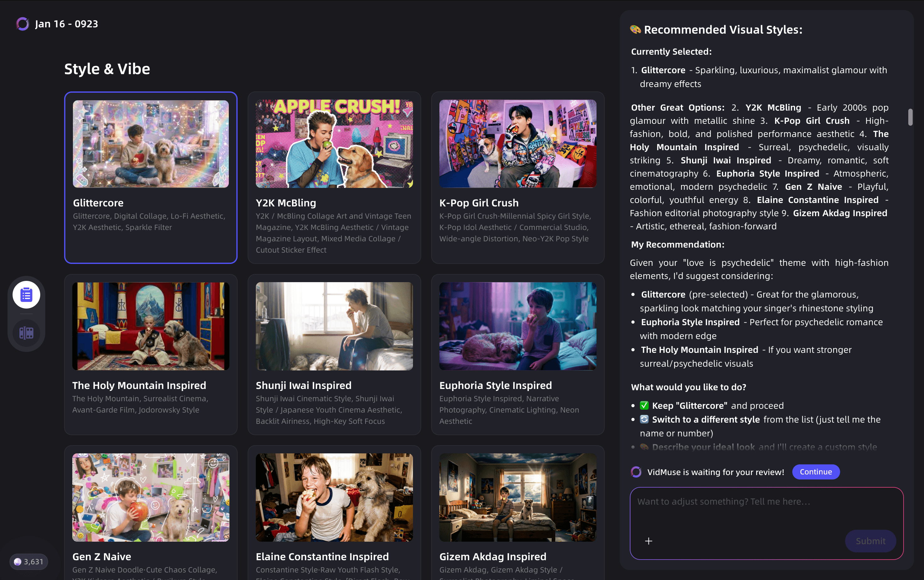Open the storyboard film panel icon

coord(26,333)
